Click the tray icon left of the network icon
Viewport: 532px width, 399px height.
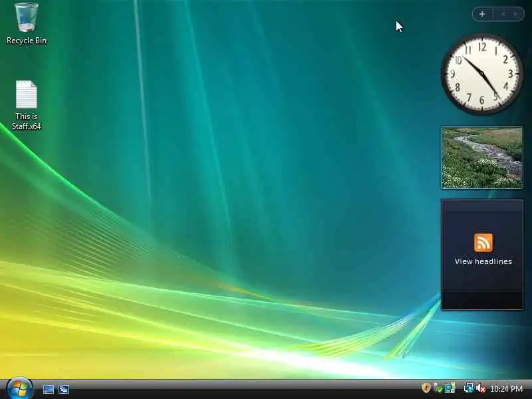pyautogui.click(x=450, y=388)
